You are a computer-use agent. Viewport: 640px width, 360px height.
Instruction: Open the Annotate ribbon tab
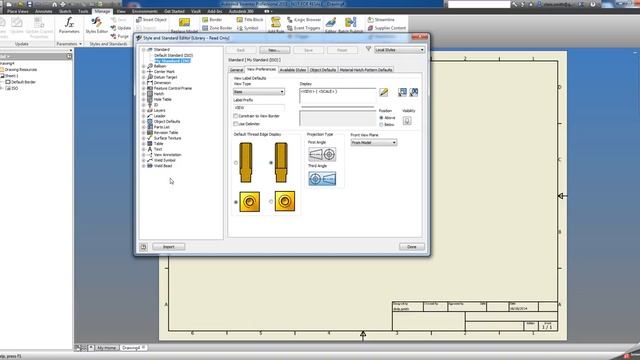pos(44,11)
